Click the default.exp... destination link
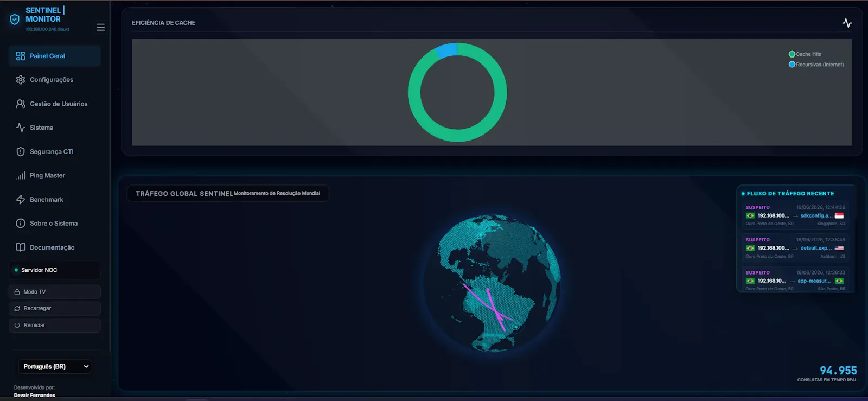This screenshot has width=868, height=401. (x=816, y=248)
